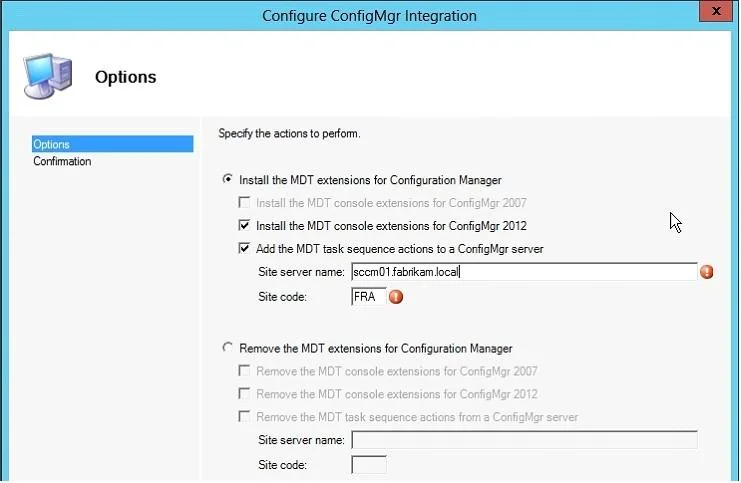Viewport: 741px width, 483px height.
Task: Click the Options page heading text
Action: coord(125,77)
